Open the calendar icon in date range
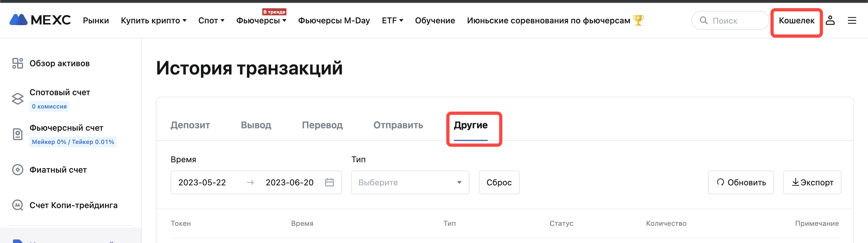868x243 pixels. coord(329,182)
